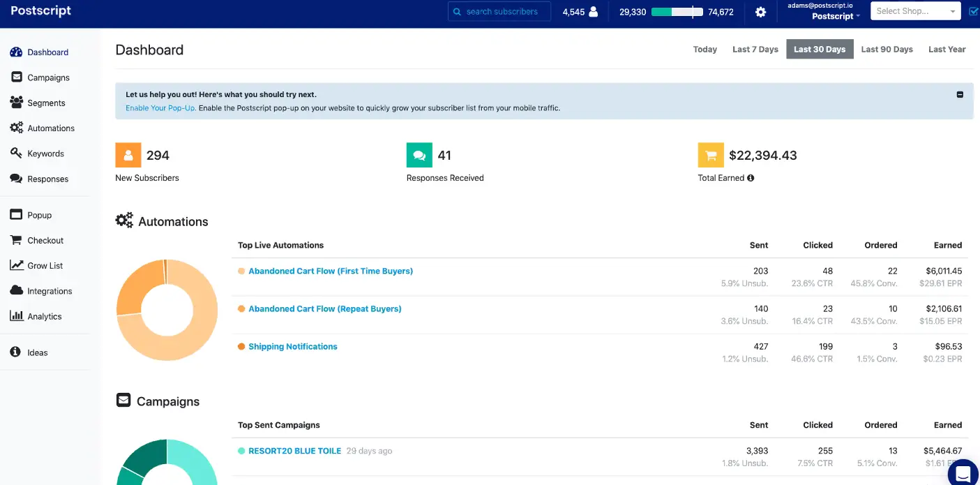Open the Grow List chart icon
The width and height of the screenshot is (980, 485).
click(x=16, y=265)
